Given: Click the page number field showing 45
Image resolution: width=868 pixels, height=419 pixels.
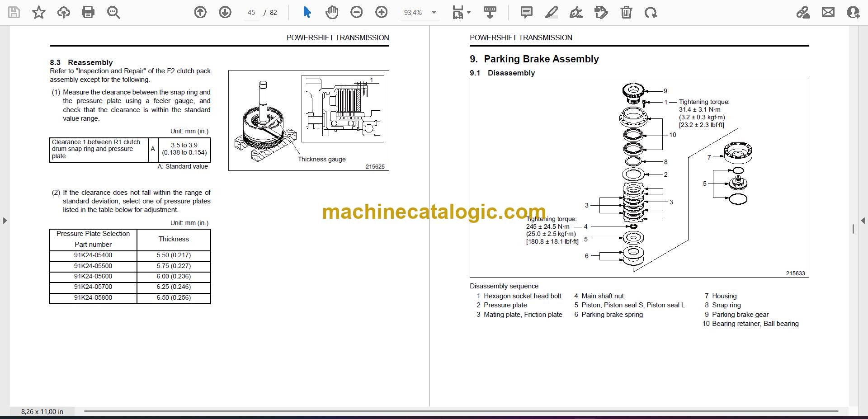Looking at the screenshot, I should (251, 13).
